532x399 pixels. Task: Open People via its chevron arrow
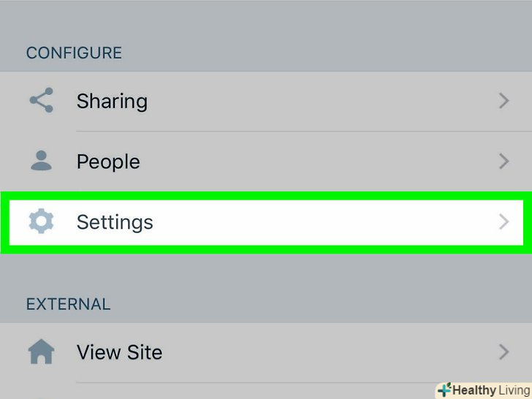tap(503, 161)
